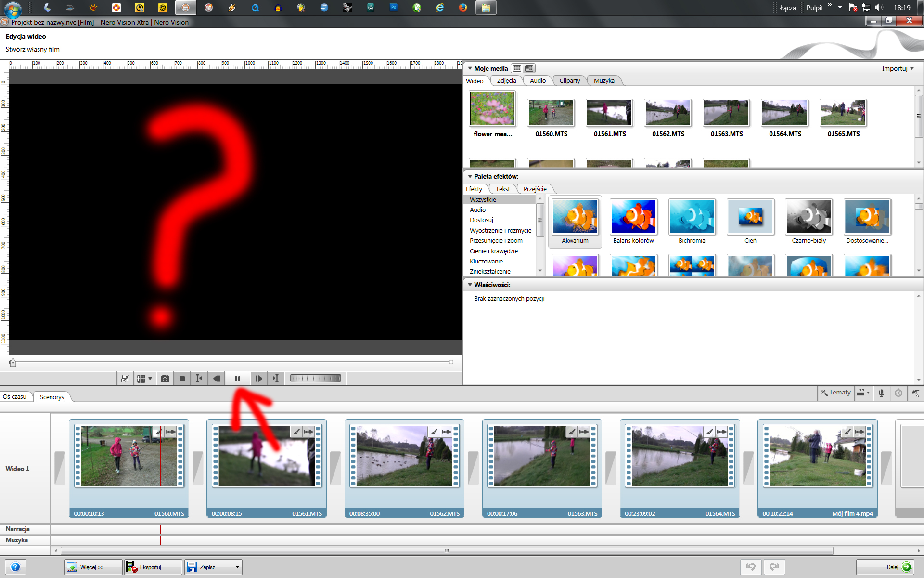Jump to the next frame
This screenshot has width=924, height=578.
click(258, 379)
